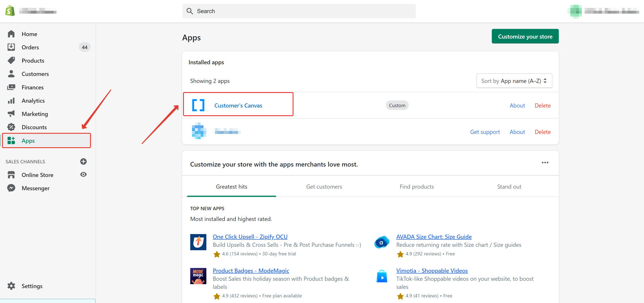Select Apps in sidebar
Viewport: 644px width, 303px height.
[x=47, y=140]
